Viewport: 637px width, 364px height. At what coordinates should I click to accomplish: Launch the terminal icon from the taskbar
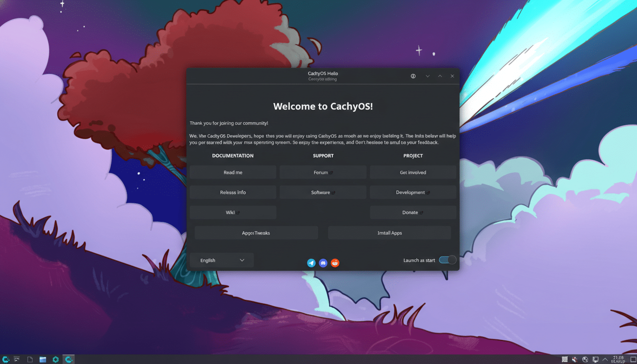[x=16, y=359]
